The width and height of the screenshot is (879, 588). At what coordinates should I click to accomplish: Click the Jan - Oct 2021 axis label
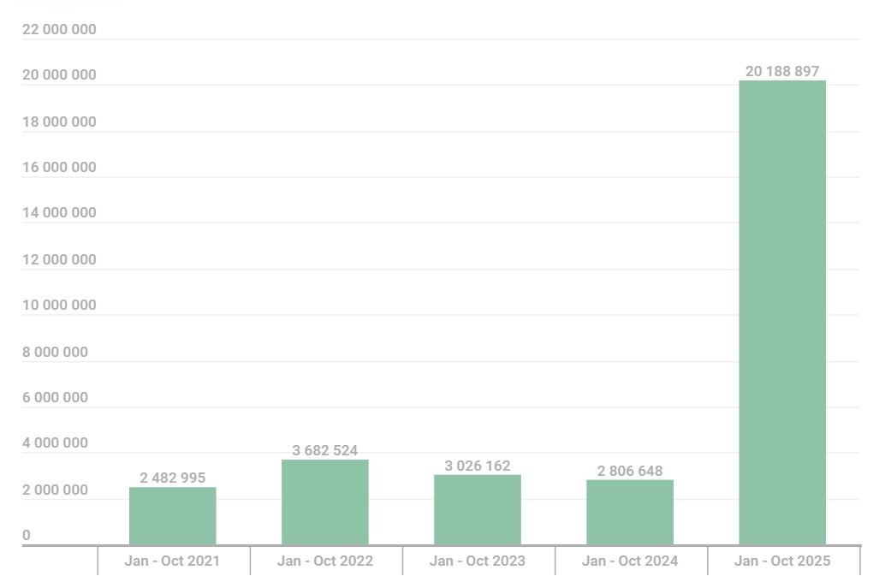(x=172, y=561)
